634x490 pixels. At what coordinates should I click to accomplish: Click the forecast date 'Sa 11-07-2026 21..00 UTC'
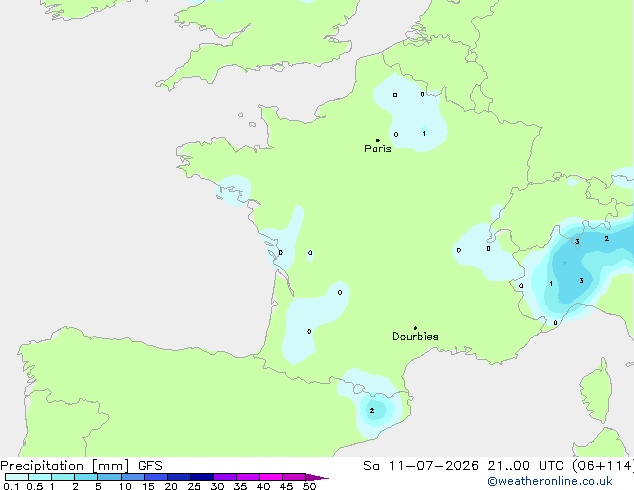pos(463,466)
